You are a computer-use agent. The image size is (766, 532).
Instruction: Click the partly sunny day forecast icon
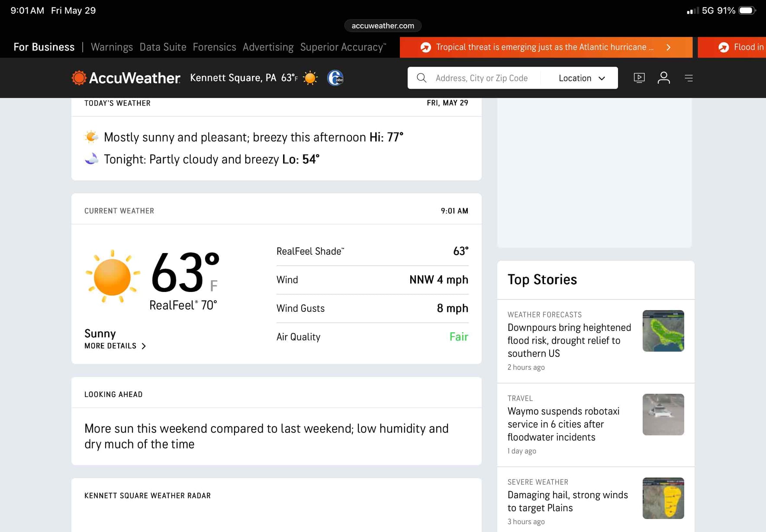tap(91, 137)
